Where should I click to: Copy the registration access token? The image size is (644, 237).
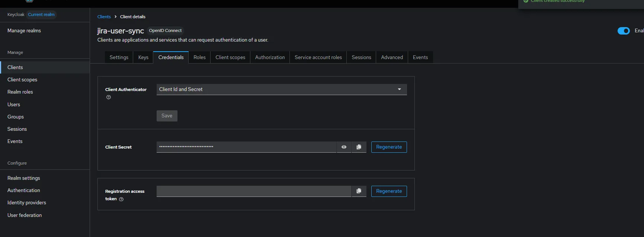359,191
